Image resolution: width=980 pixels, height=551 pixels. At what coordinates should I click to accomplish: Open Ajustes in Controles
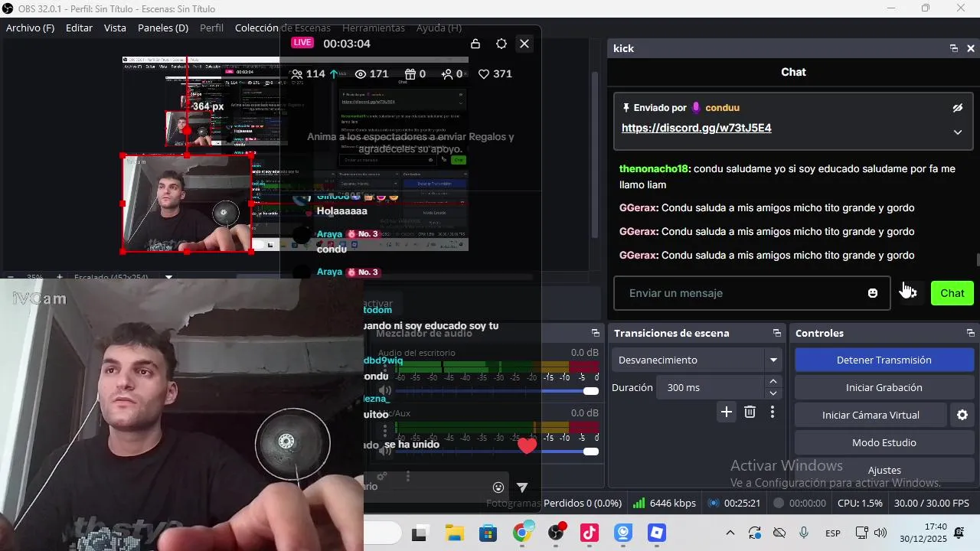884,470
